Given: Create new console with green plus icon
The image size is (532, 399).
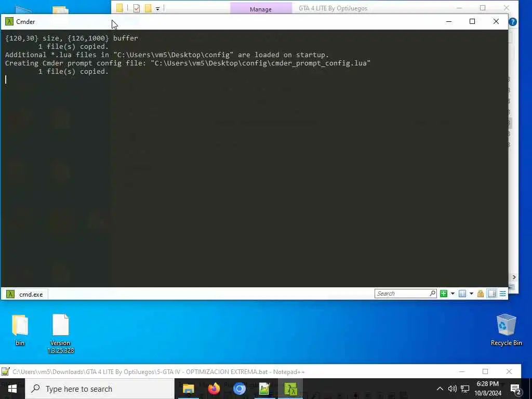Looking at the screenshot, I should click(444, 294).
